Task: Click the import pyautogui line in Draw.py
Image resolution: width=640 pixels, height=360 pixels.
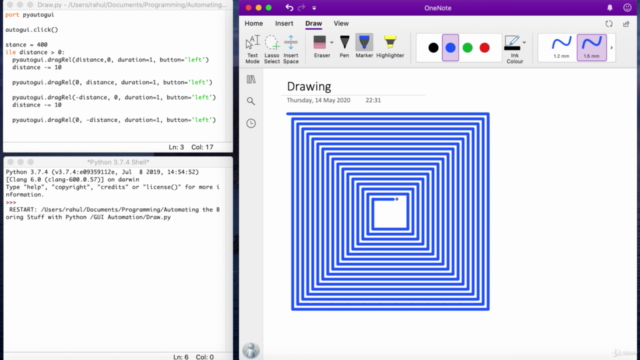Action: coord(29,15)
